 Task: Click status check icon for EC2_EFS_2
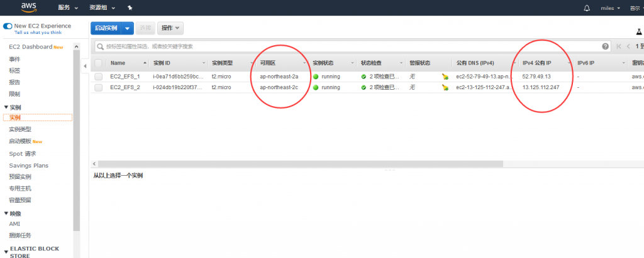(x=364, y=87)
